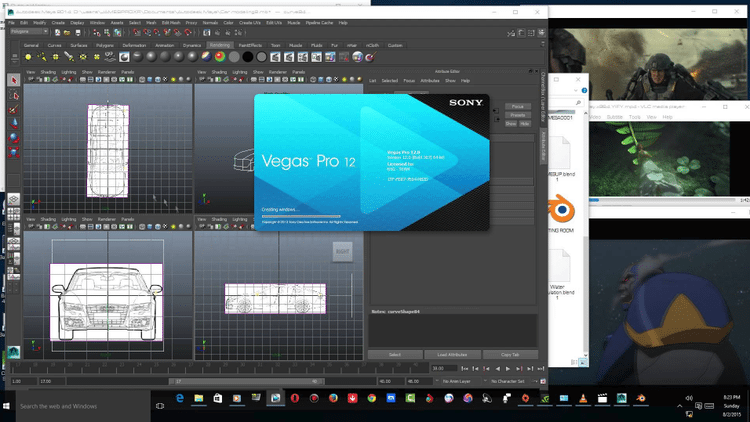Open Microsoft Edge from taskbar
Image resolution: width=750 pixels, height=422 pixels.
tap(180, 398)
